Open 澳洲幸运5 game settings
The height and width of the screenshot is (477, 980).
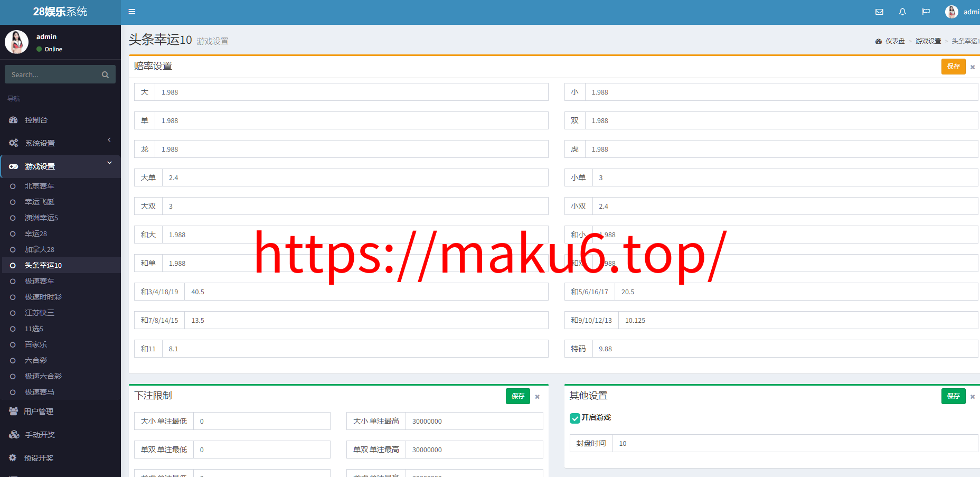point(41,218)
